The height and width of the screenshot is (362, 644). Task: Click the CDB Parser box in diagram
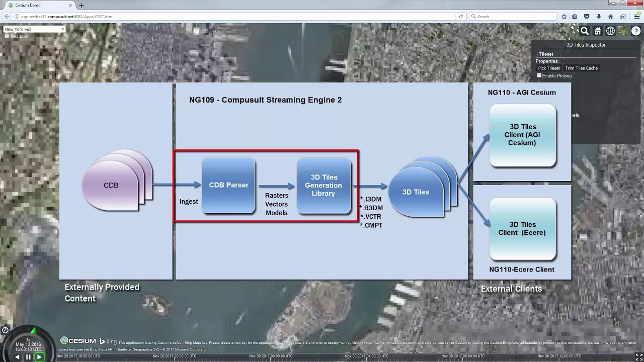tap(229, 185)
